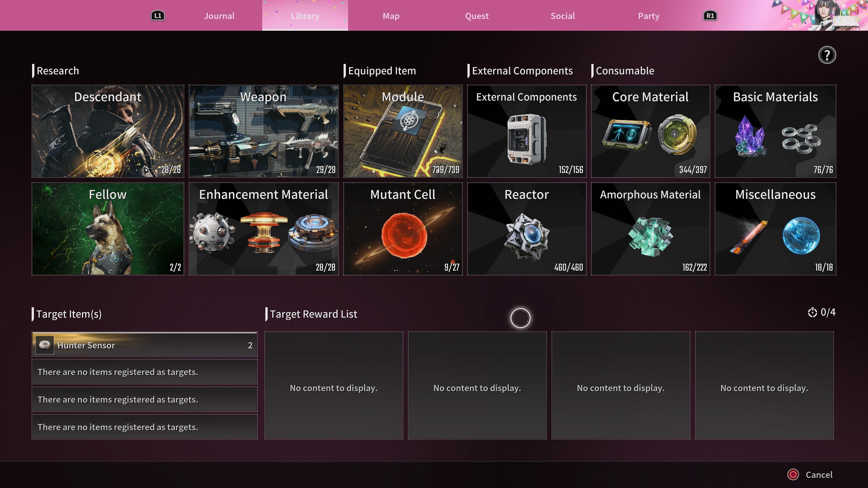The image size is (868, 488).
Task: Click the Target Item(s) heading
Action: point(69,314)
